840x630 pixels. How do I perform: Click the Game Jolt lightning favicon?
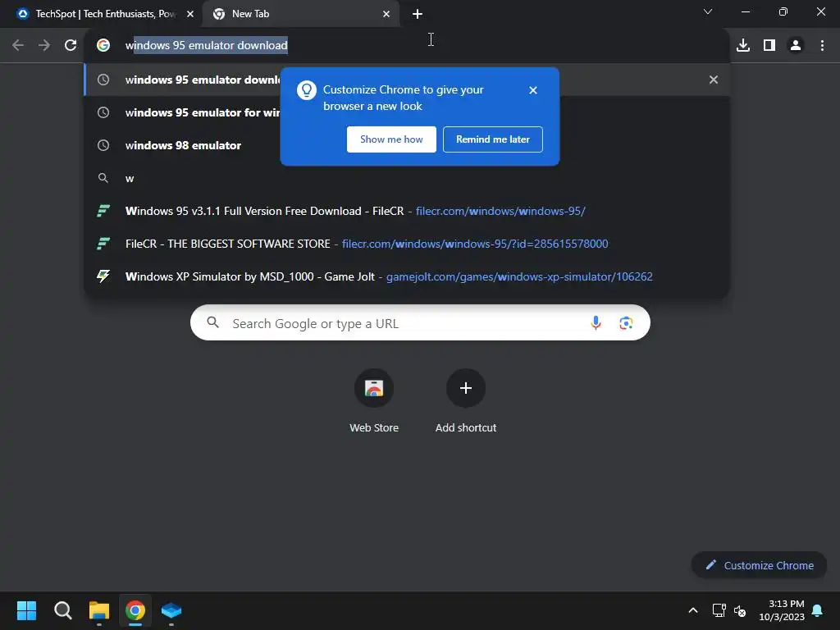pyautogui.click(x=103, y=276)
